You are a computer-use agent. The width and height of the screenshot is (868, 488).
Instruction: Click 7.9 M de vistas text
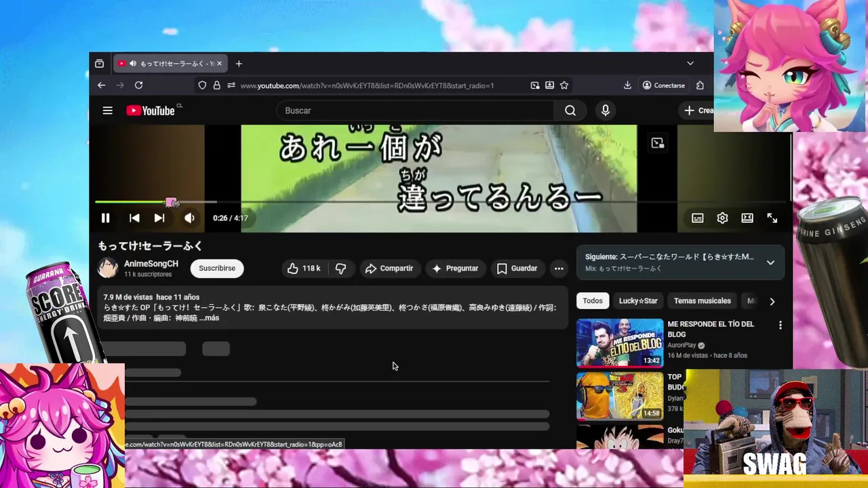tap(127, 297)
